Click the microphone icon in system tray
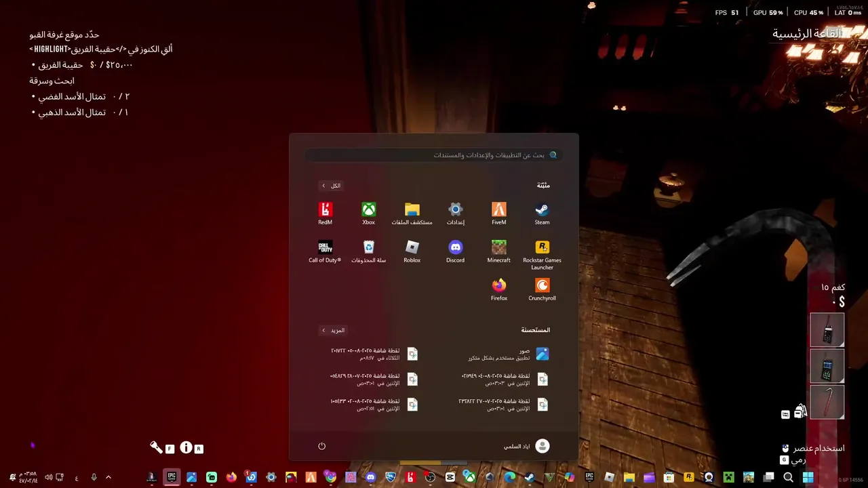Screen dimensions: 868x488 point(94,477)
